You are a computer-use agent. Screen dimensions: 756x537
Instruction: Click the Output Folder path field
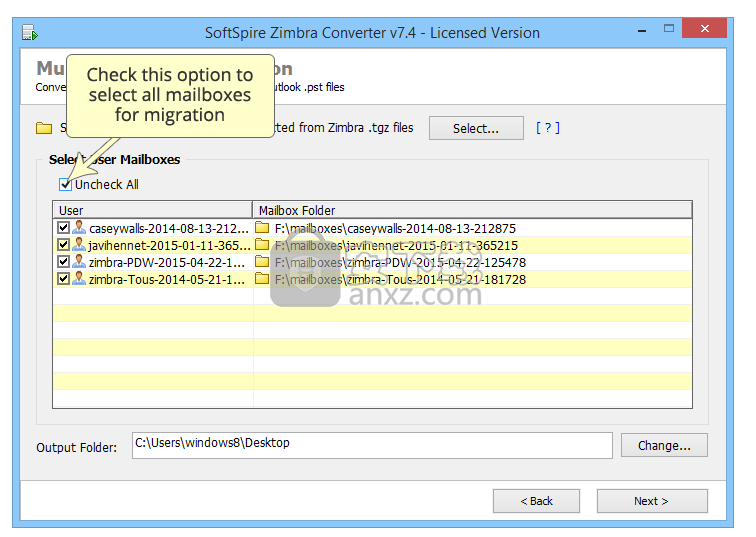(372, 445)
